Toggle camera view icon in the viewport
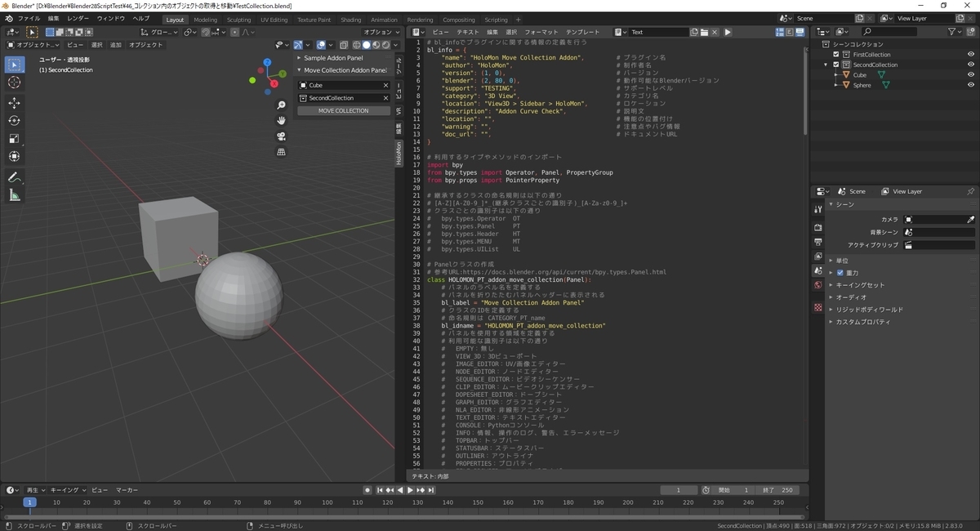980x531 pixels. pyautogui.click(x=281, y=136)
